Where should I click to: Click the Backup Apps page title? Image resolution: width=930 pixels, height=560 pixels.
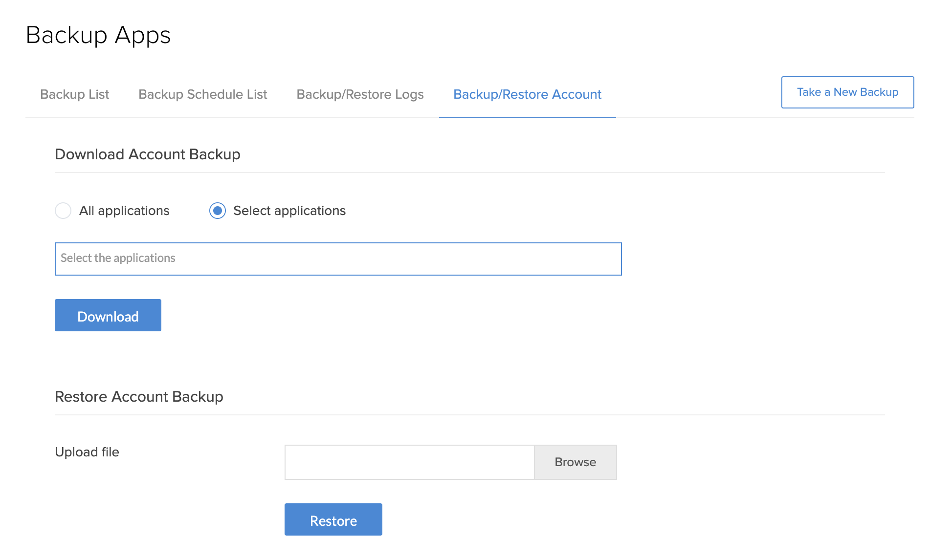tap(98, 35)
